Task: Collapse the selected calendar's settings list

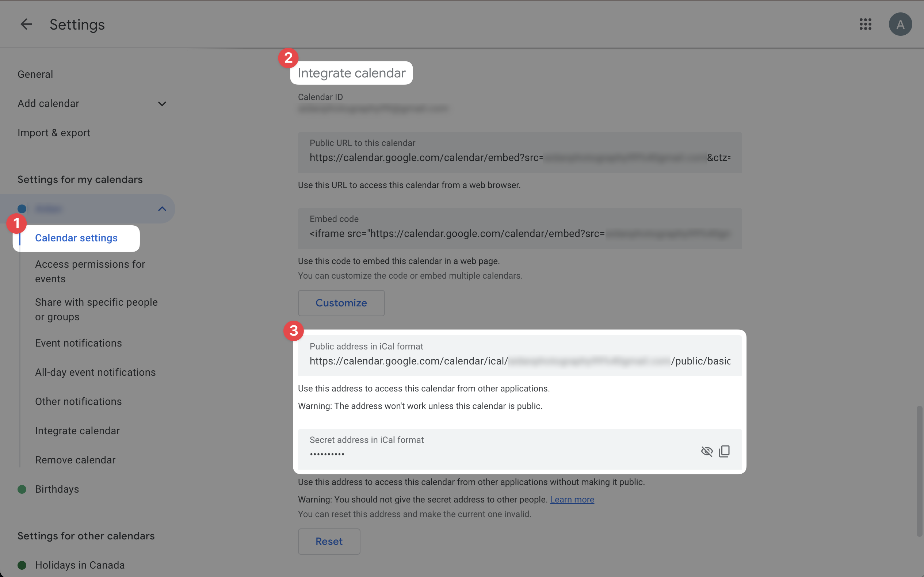Action: 162,209
